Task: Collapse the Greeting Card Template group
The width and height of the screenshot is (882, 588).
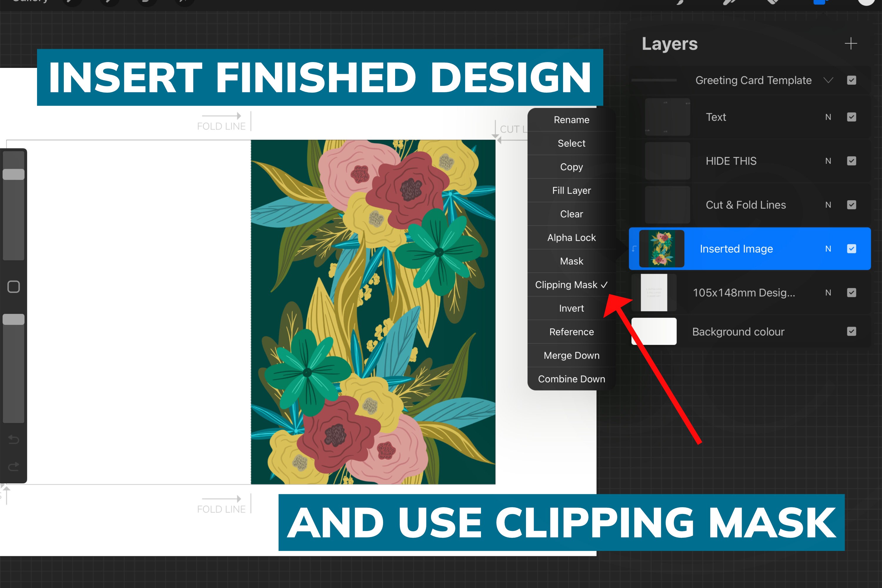Action: pos(829,80)
